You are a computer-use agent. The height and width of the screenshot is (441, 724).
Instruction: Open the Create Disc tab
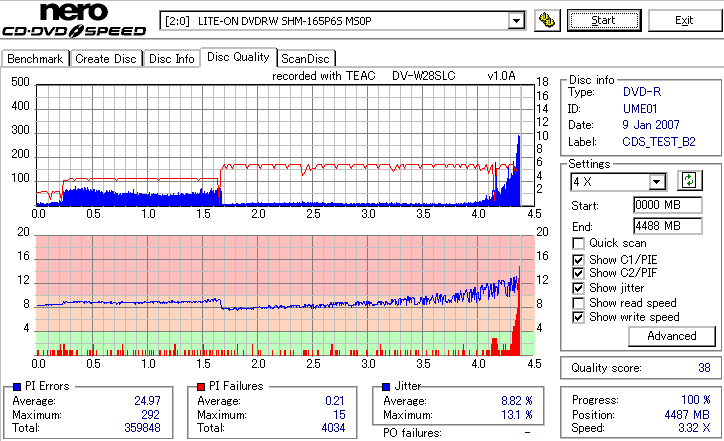(x=106, y=59)
